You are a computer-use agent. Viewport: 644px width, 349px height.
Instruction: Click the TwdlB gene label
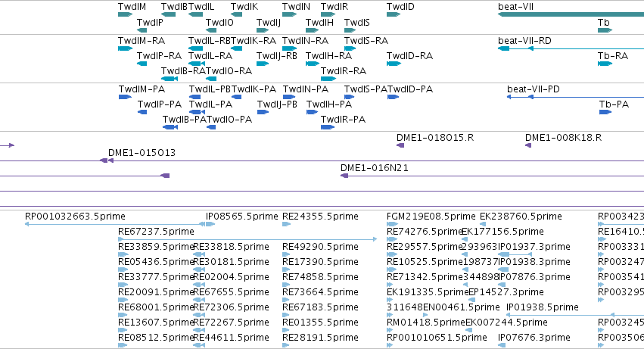coord(174,7)
